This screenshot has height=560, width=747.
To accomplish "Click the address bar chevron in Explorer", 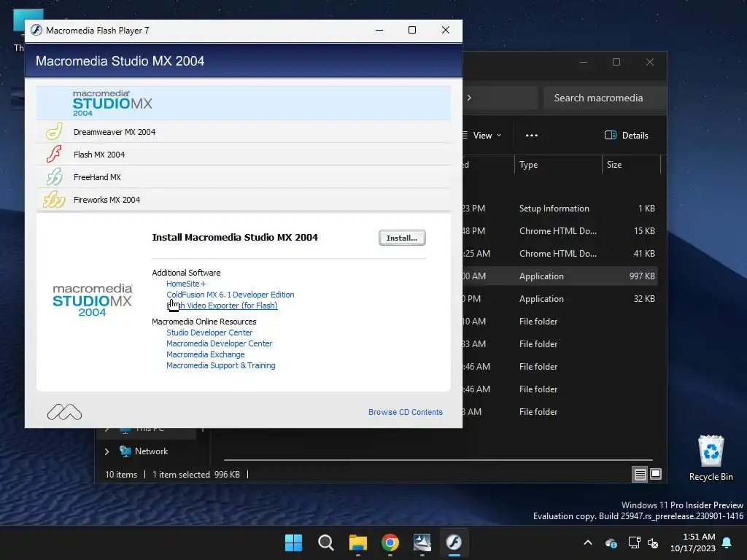I will point(469,98).
